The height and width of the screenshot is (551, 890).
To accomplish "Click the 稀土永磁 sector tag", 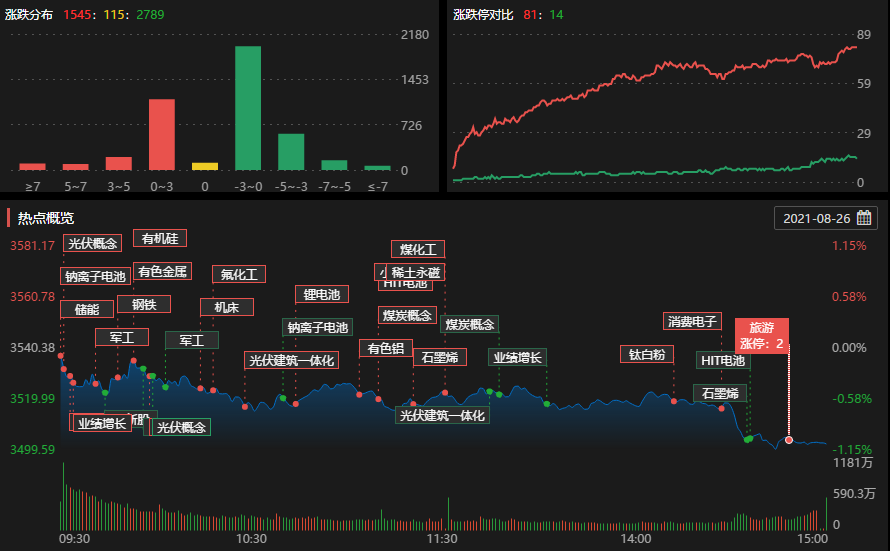I will pos(417,272).
